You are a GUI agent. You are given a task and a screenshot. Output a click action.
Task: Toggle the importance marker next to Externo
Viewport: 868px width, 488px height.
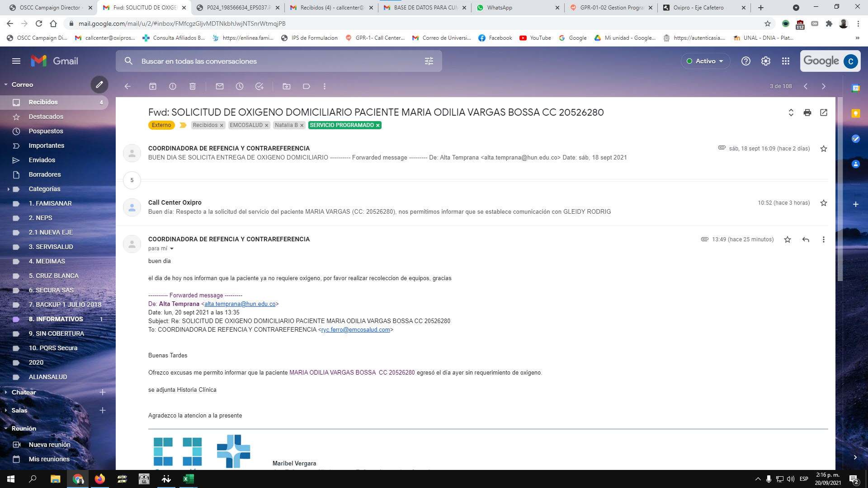183,125
